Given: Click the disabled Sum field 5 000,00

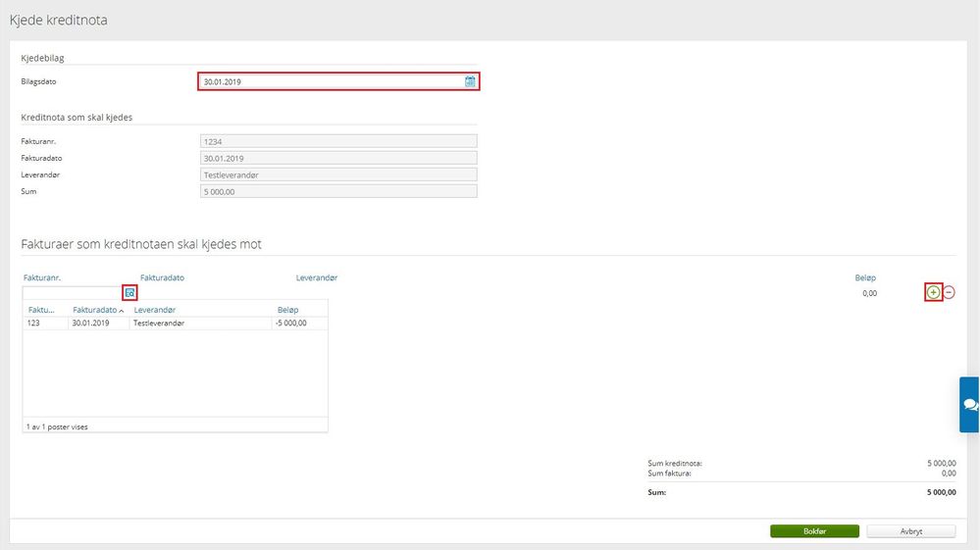Looking at the screenshot, I should coord(338,191).
